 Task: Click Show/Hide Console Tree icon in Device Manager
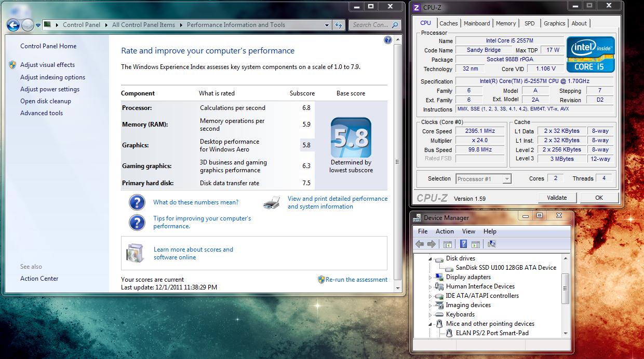(447, 244)
